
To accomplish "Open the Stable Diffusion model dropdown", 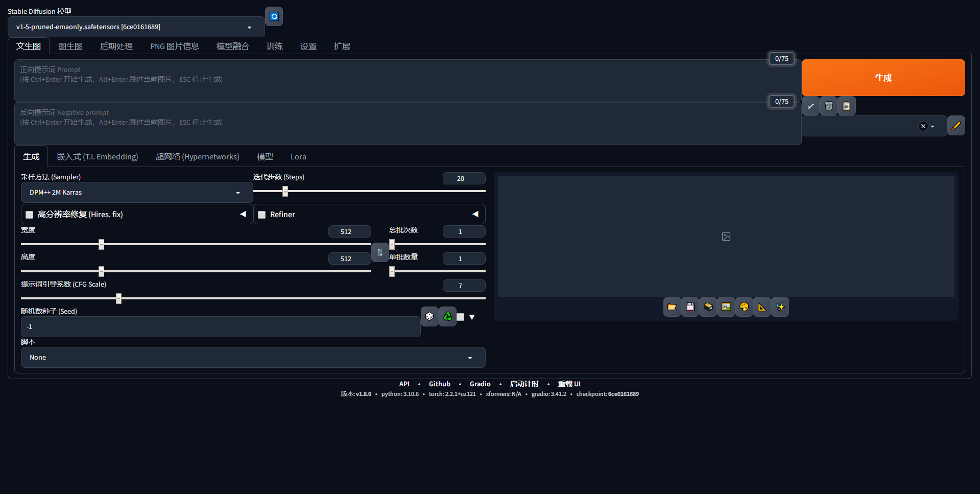I will (x=136, y=27).
